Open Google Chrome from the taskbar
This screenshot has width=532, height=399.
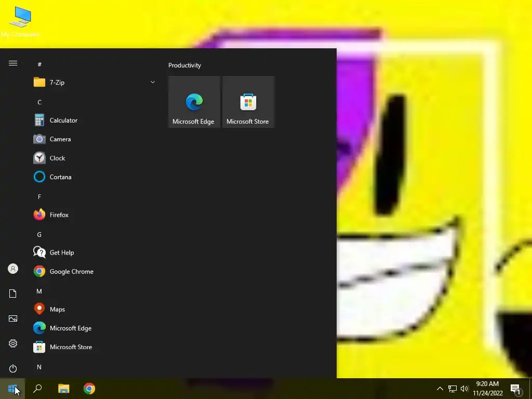tap(89, 389)
